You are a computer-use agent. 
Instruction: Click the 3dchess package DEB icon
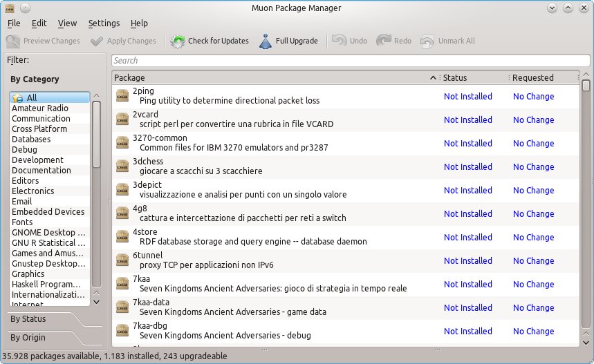coord(122,166)
